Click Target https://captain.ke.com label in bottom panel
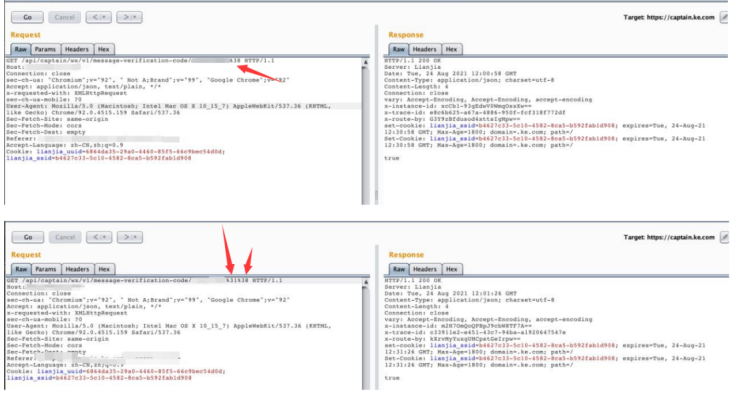The image size is (750, 403). (x=669, y=237)
